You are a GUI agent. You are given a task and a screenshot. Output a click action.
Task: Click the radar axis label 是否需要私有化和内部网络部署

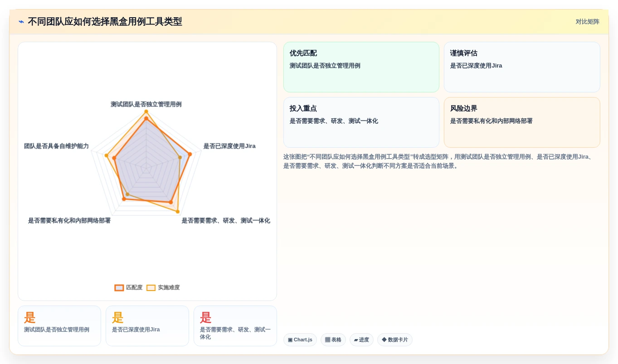click(69, 221)
